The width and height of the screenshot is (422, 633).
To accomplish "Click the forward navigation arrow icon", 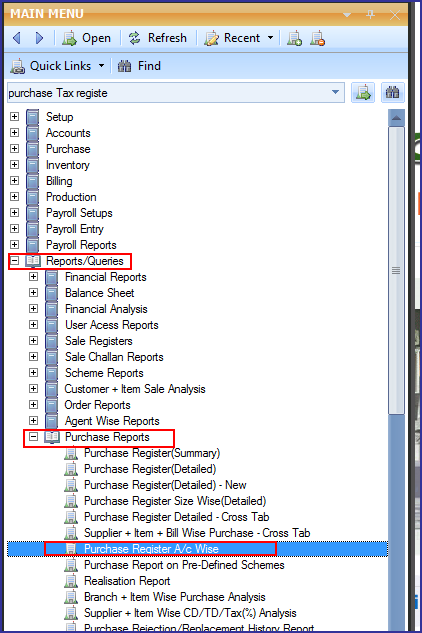I will (x=40, y=38).
